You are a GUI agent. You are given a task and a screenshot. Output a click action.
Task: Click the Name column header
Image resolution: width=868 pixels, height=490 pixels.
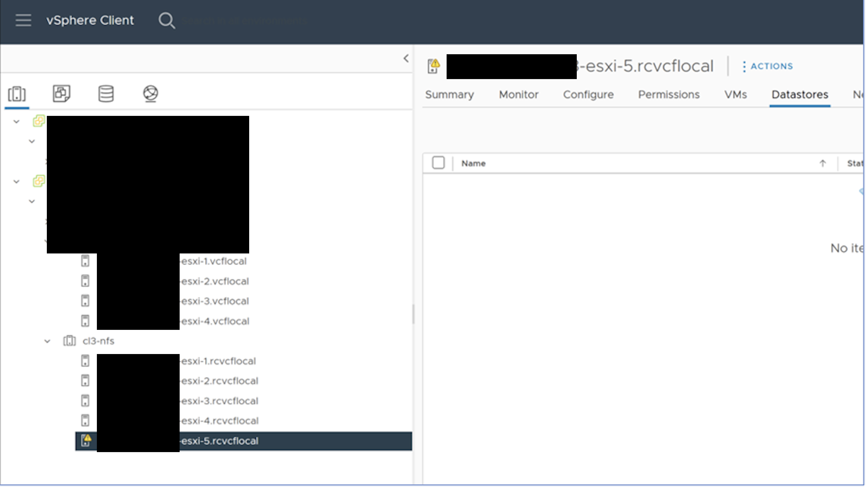pyautogui.click(x=474, y=163)
